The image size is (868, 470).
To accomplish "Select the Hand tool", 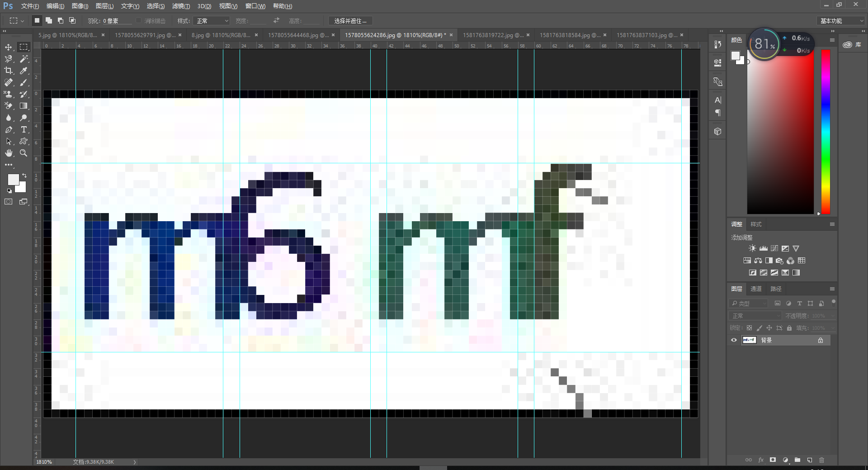I will (9, 153).
